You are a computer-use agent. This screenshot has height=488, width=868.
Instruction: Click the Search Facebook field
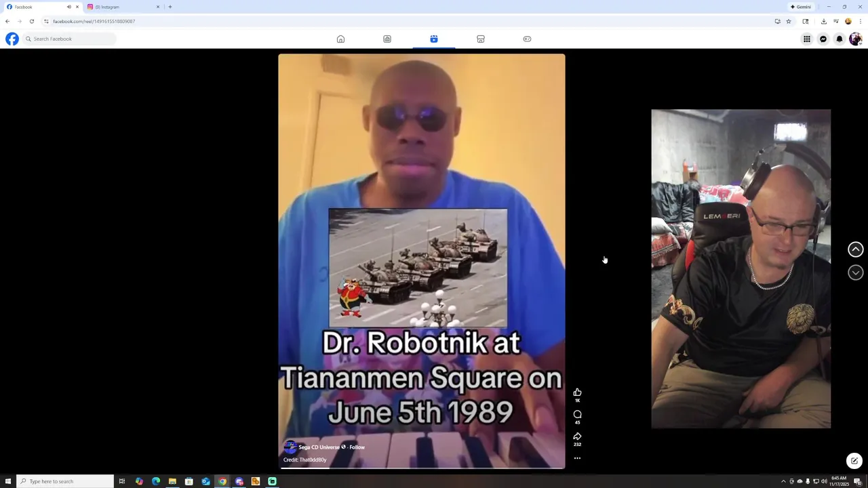[x=69, y=39]
